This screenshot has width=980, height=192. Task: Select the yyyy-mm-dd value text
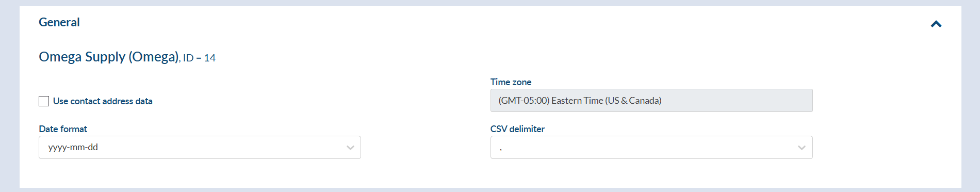[x=73, y=147]
